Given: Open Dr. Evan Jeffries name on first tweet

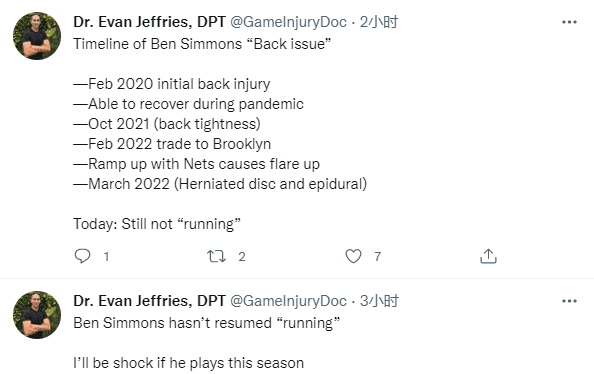Looking at the screenshot, I should pyautogui.click(x=150, y=22).
